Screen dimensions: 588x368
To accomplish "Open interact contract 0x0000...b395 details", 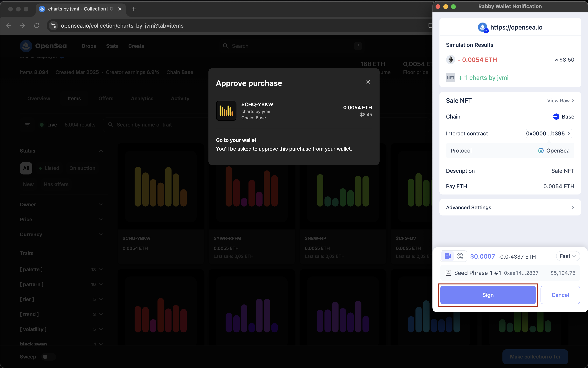I will click(x=549, y=133).
